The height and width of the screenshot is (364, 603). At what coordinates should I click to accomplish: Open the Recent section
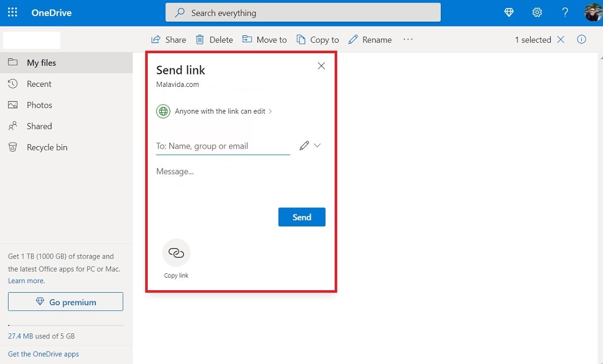pos(66,84)
